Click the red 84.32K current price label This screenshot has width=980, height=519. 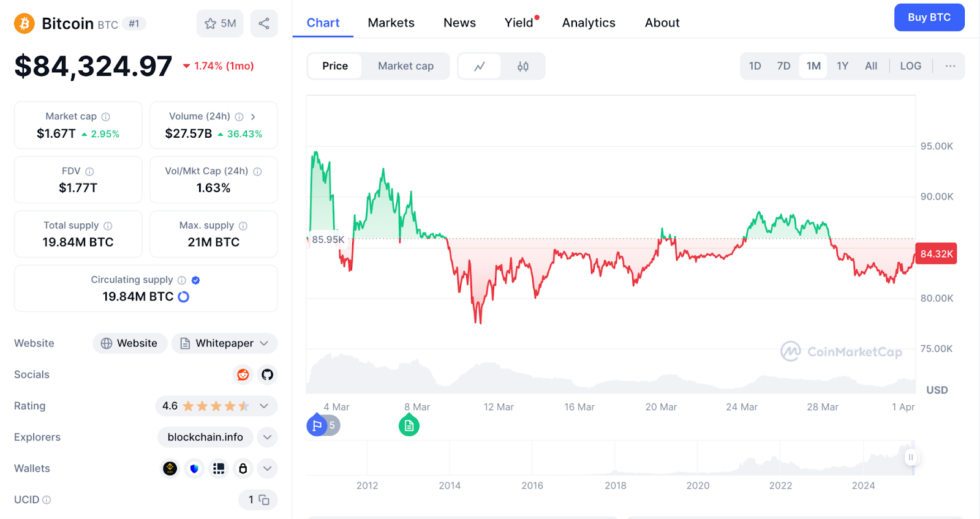[936, 254]
